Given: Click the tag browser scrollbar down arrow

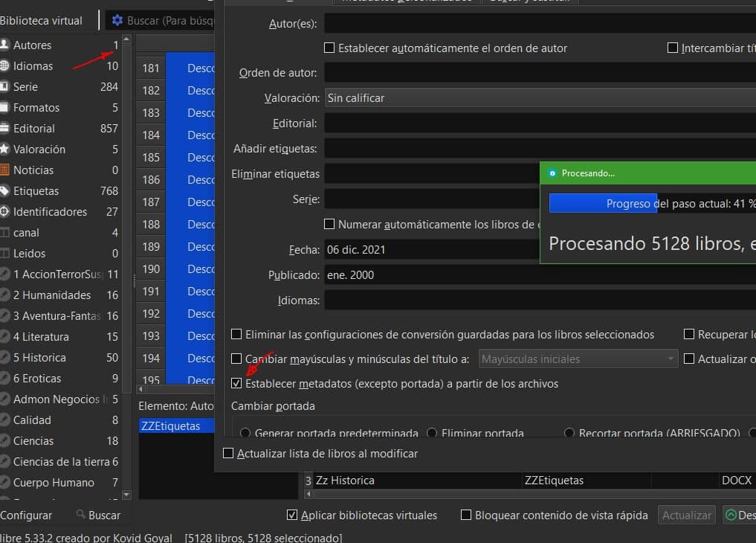Looking at the screenshot, I should coord(126,495).
